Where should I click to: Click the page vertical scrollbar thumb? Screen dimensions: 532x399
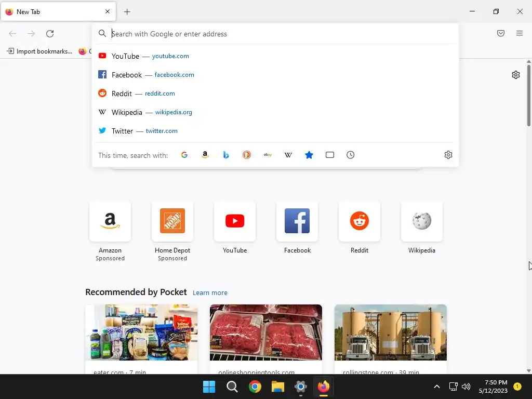click(x=528, y=96)
